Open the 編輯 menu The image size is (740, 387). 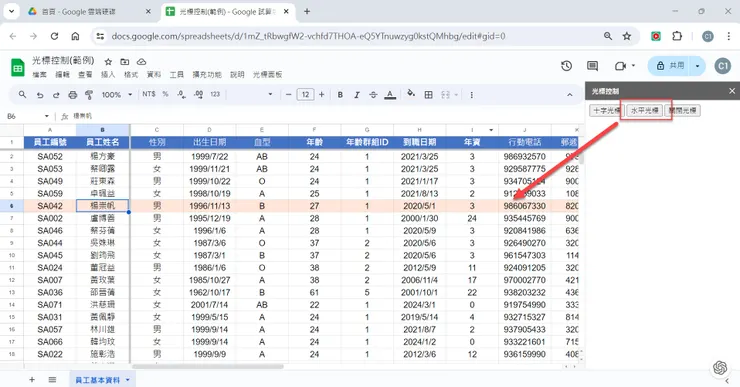[x=62, y=75]
